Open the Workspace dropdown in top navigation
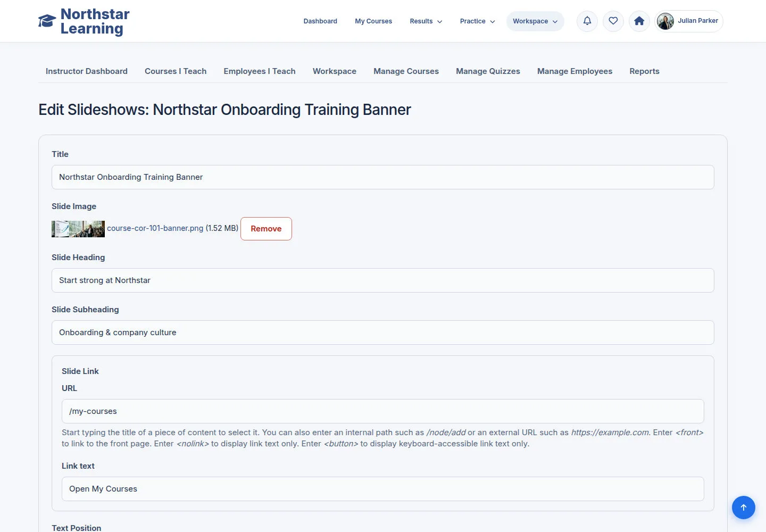Screen dimensions: 766x532 pos(535,21)
